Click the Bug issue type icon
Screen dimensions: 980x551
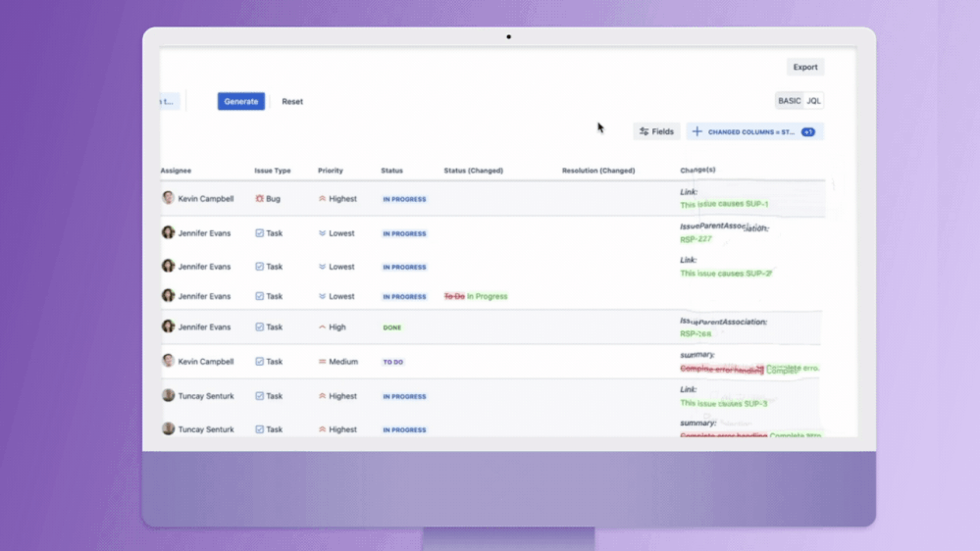click(x=259, y=199)
